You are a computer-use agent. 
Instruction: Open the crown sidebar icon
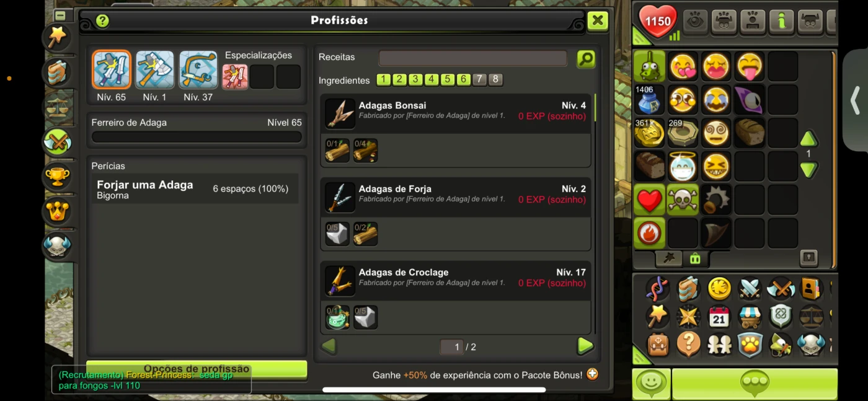(x=57, y=211)
